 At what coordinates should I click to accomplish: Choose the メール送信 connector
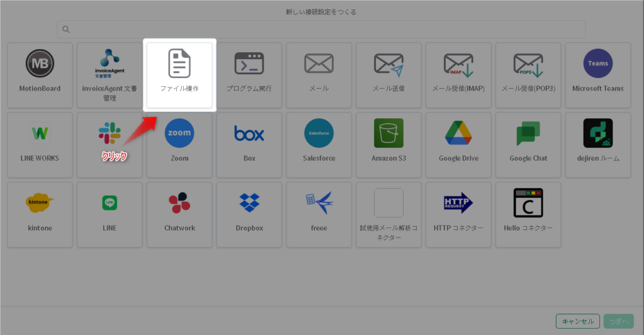pyautogui.click(x=389, y=75)
